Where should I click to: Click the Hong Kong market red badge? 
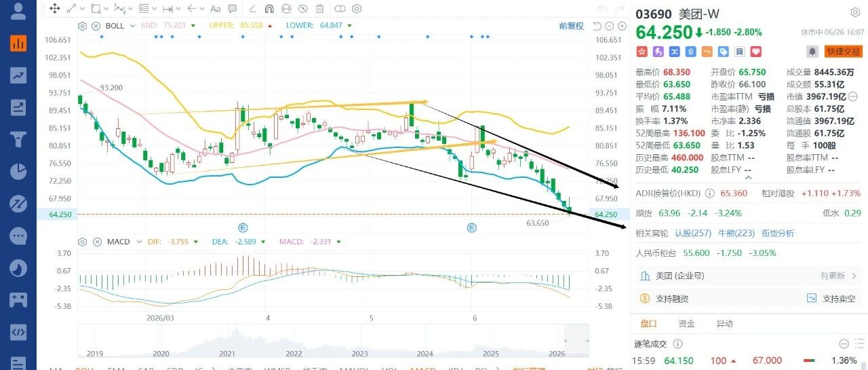pos(641,52)
